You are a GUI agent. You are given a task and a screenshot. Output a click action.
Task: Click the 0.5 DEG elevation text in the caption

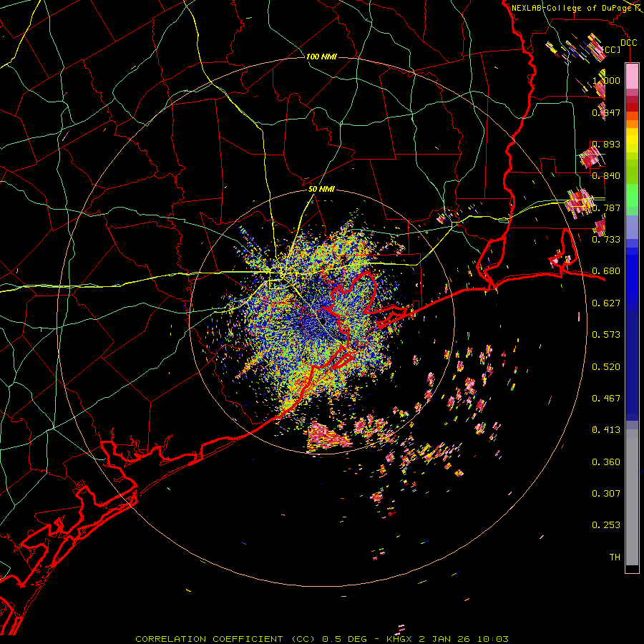click(344, 639)
